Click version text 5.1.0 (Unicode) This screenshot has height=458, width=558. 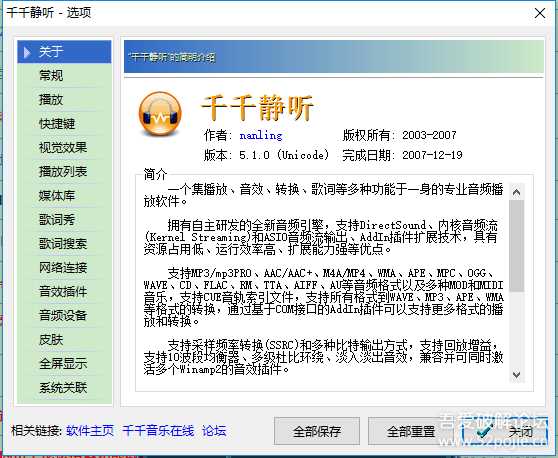point(284,155)
